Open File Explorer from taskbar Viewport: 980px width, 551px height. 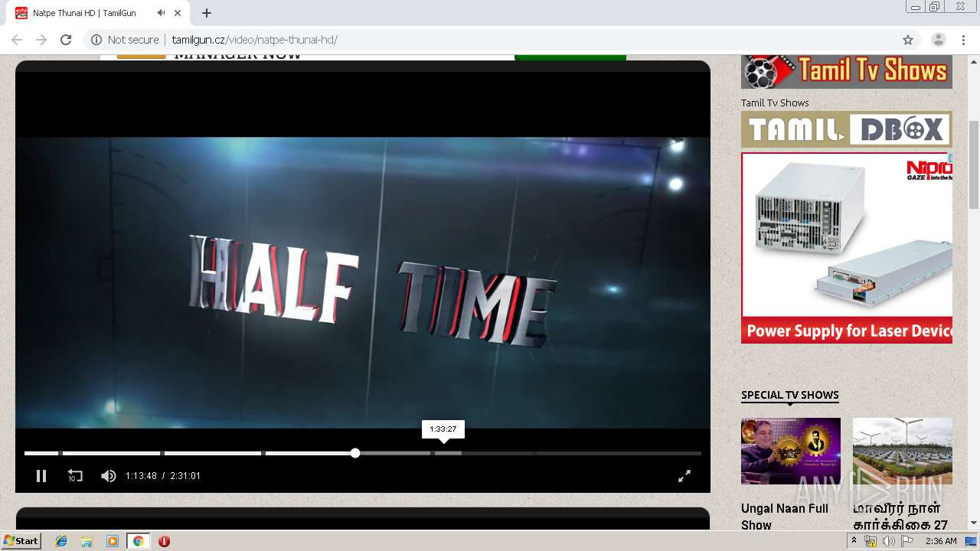87,541
